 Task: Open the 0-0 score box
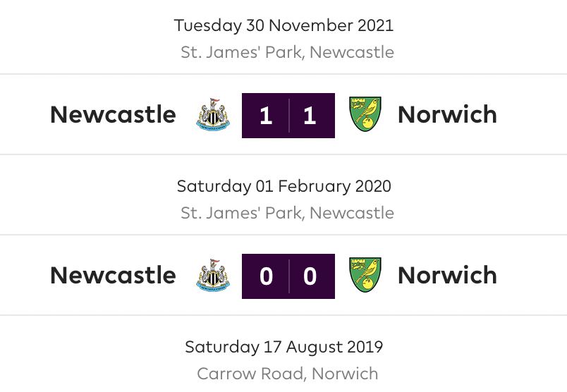288,276
